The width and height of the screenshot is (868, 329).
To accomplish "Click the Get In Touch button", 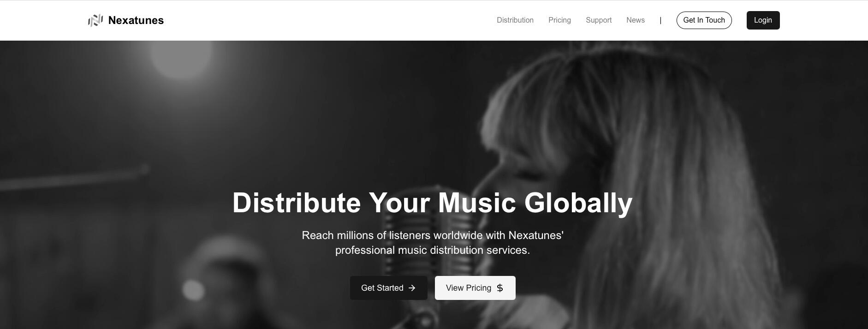I will click(x=704, y=20).
